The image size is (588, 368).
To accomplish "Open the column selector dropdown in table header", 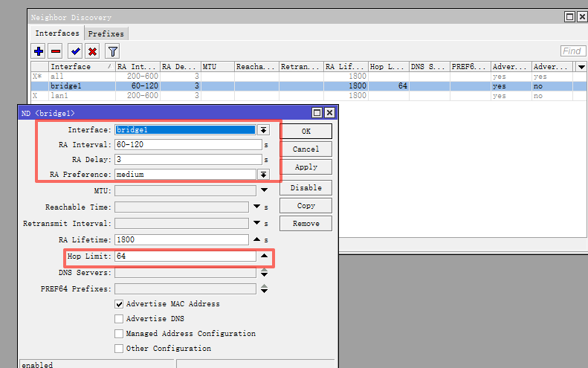I will pyautogui.click(x=581, y=67).
